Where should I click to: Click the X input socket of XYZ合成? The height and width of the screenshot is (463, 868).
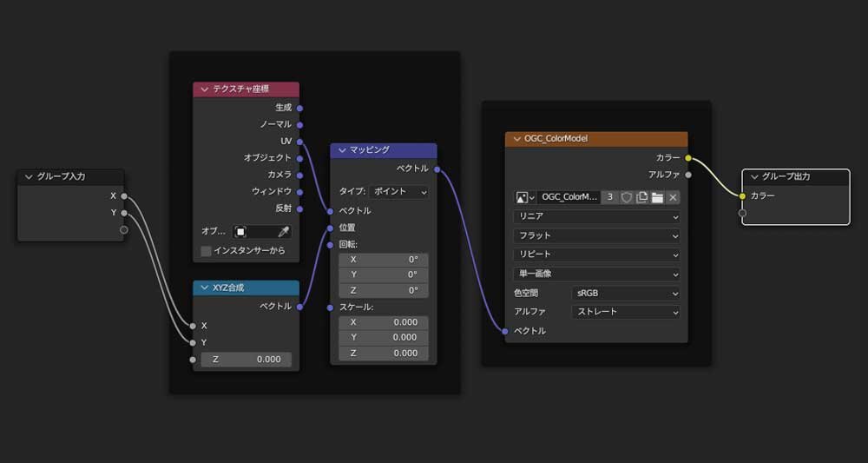pyautogui.click(x=193, y=326)
